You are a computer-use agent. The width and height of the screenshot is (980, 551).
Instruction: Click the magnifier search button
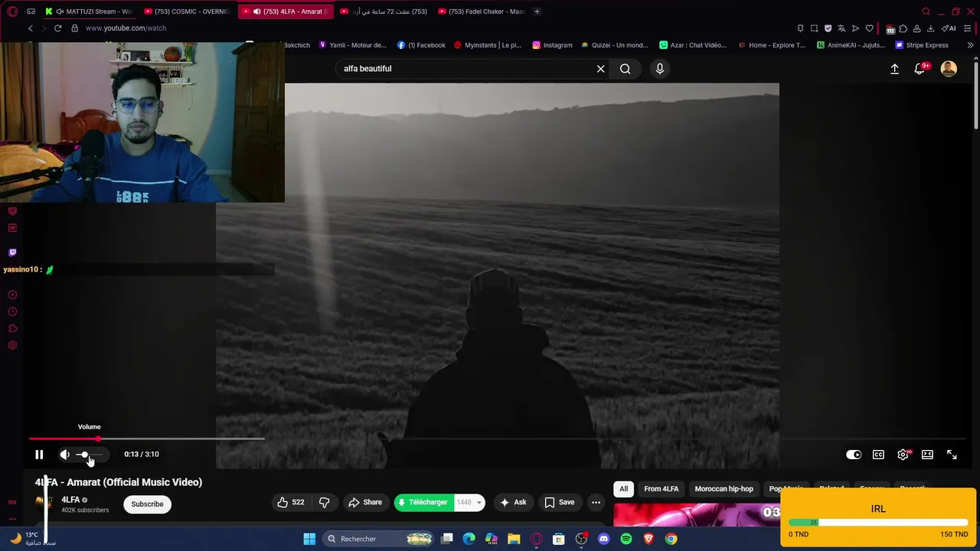(626, 69)
